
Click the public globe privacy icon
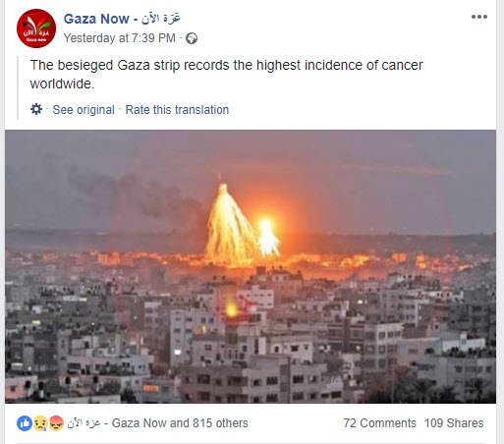(x=192, y=38)
